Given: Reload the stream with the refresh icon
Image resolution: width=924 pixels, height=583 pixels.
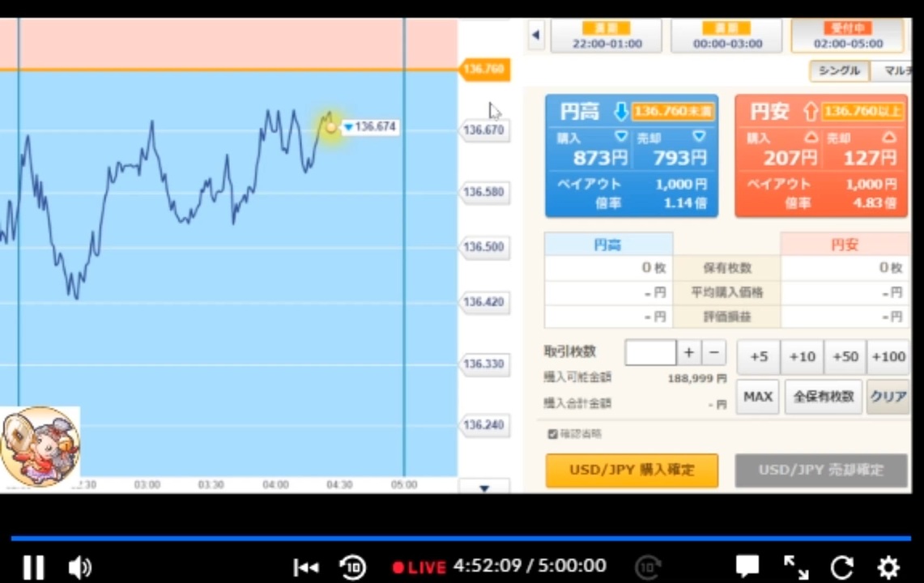Looking at the screenshot, I should 842,567.
